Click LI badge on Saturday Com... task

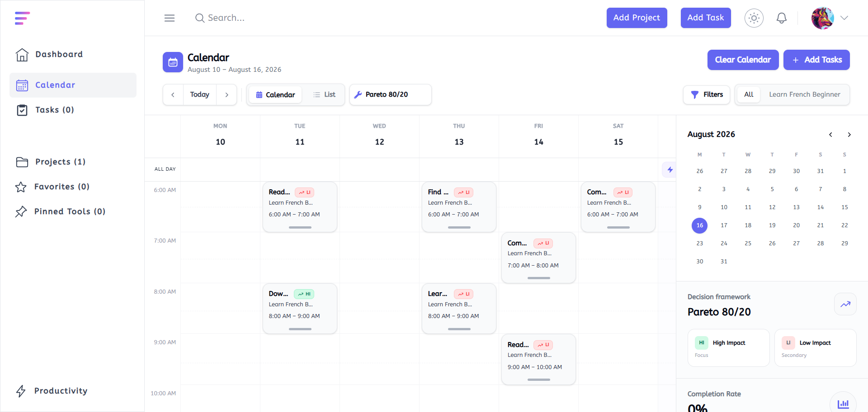tap(623, 192)
